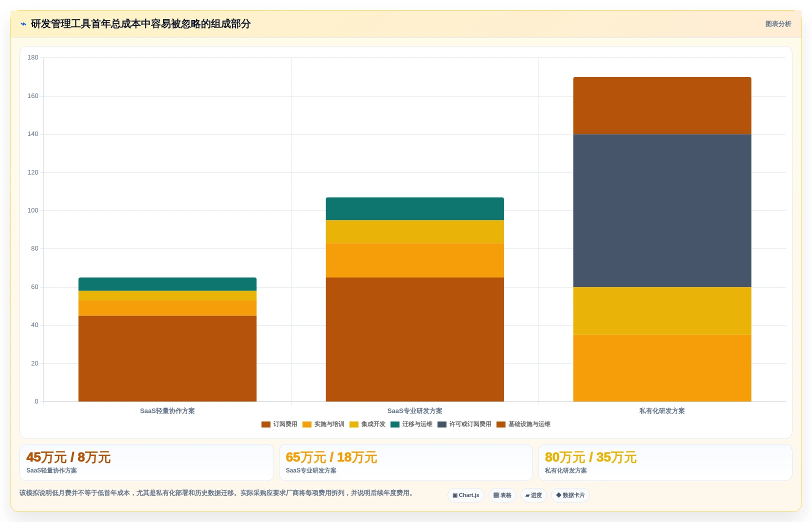This screenshot has height=522, width=812.
Task: Click the 80万元 / 35万元 data card
Action: pyautogui.click(x=665, y=462)
